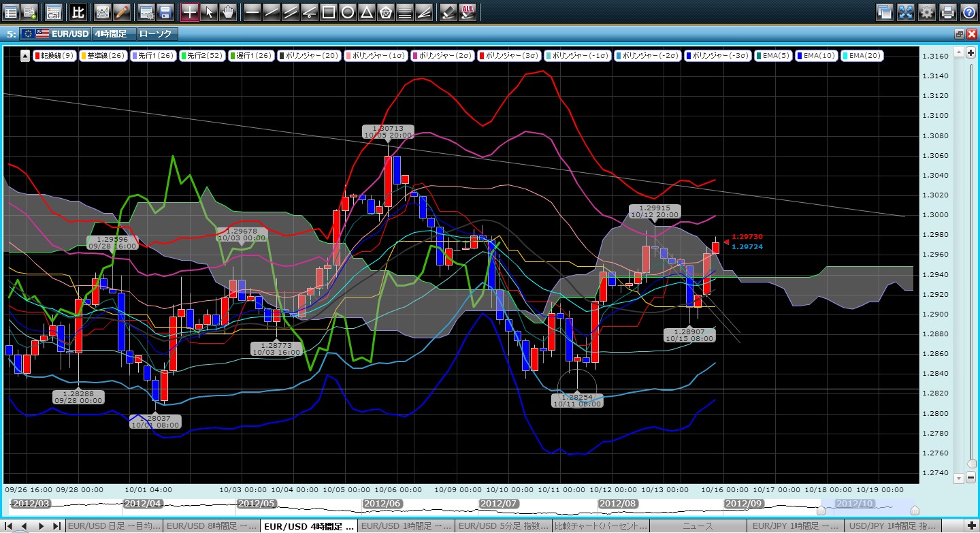Toggle the ボリンジャー(2σ) indicator legend
The image size is (980, 533).
(442, 56)
